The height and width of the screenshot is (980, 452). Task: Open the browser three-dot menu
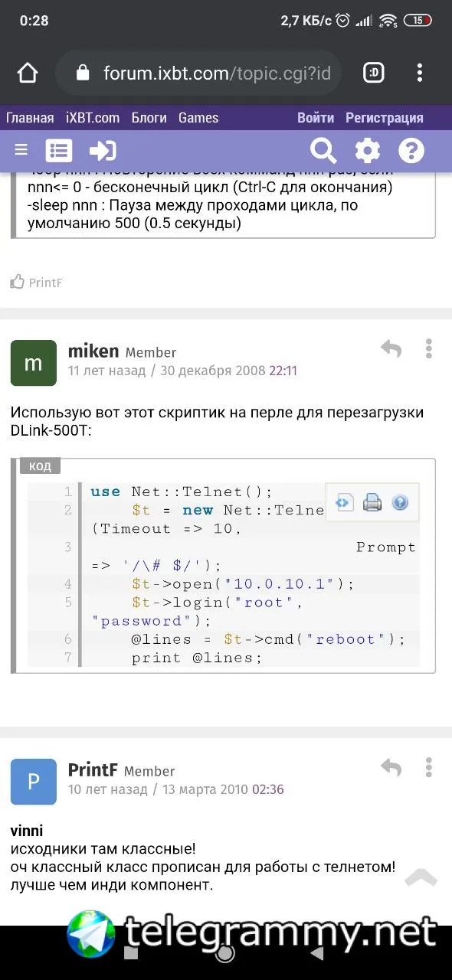click(419, 73)
